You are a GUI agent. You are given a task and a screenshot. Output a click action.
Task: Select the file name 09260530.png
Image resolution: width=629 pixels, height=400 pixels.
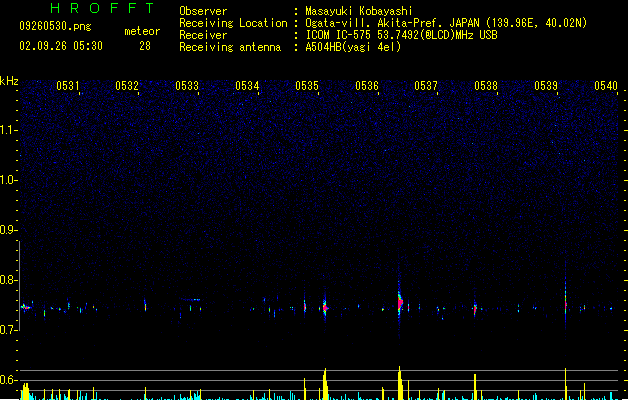click(x=55, y=26)
